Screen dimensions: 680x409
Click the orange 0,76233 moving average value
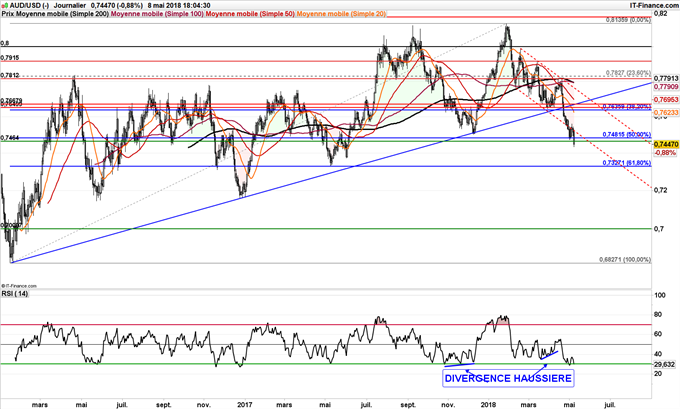click(666, 112)
